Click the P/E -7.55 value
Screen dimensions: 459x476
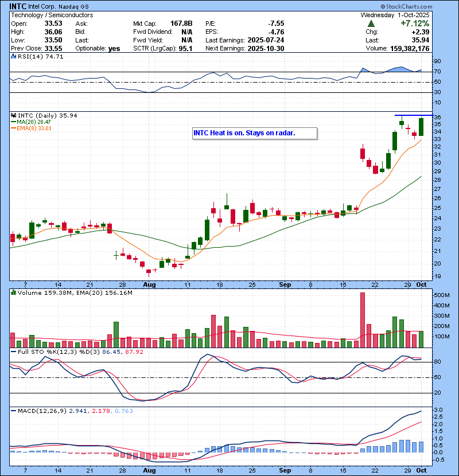[276, 24]
